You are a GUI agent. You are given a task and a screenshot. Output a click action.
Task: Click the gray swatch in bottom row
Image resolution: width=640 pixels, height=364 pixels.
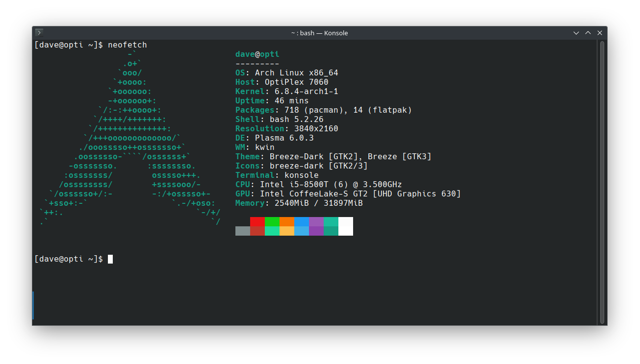point(243,231)
